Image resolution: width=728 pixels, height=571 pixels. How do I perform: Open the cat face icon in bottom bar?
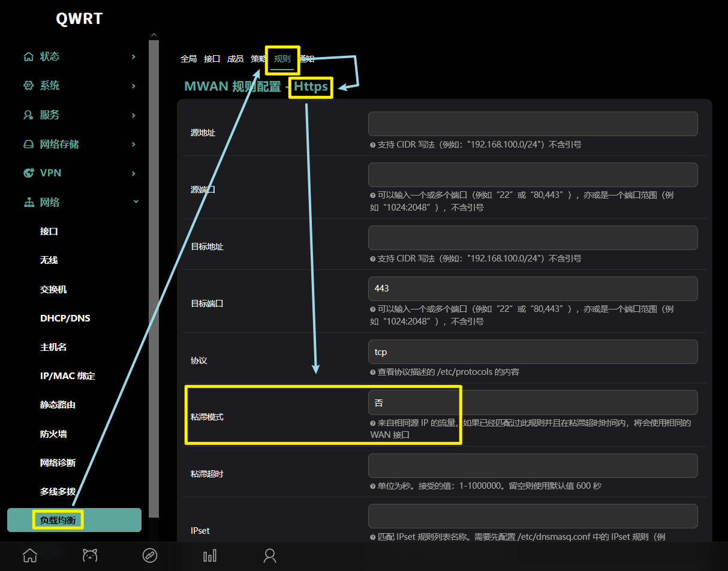coord(90,555)
